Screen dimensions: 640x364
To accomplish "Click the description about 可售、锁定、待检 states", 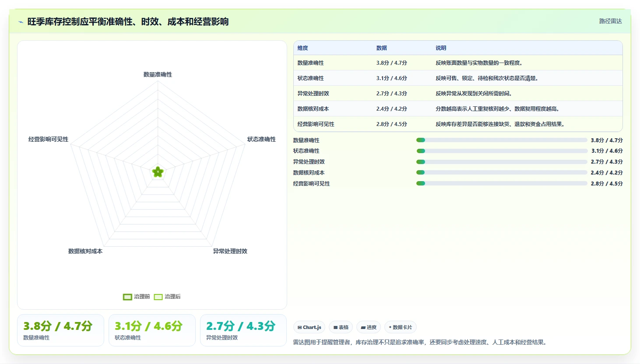I will tap(487, 78).
